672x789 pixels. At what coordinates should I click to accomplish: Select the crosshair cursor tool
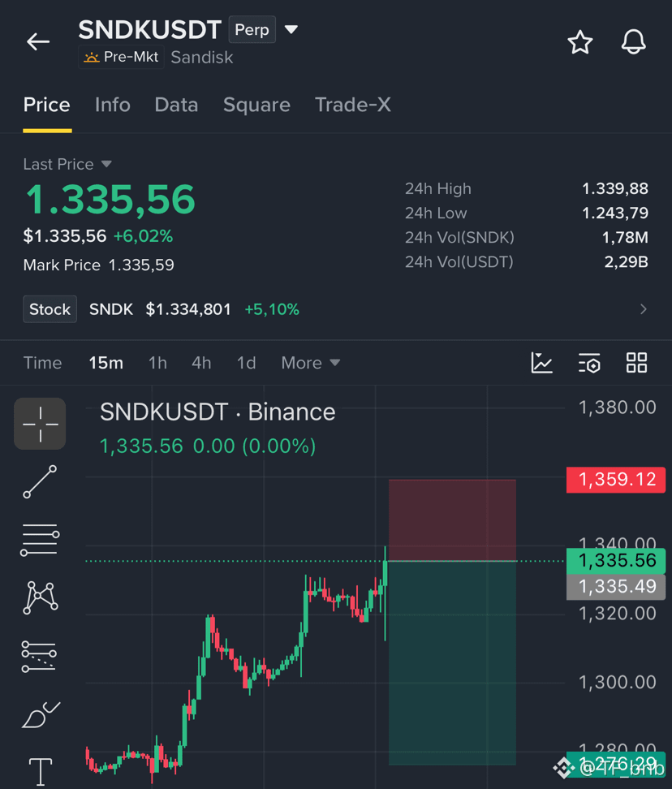[x=41, y=424]
